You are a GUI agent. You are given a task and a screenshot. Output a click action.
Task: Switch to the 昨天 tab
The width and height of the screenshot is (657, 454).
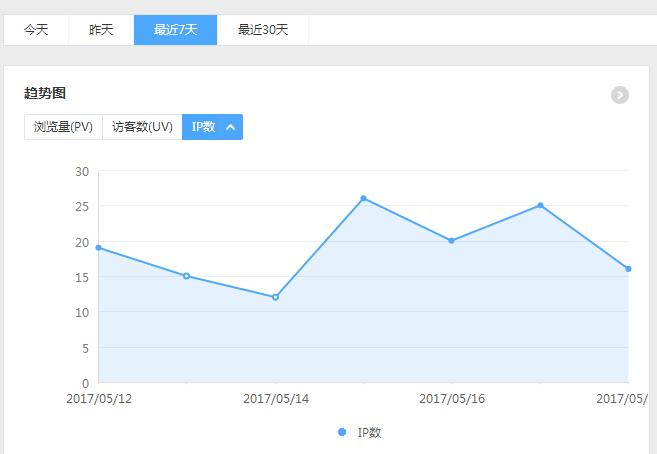coord(101,30)
